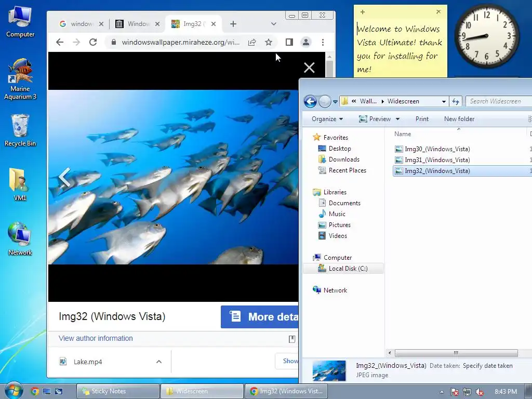Click Preview in Explorer toolbar
Viewport: 532px width, 399px height.
pyautogui.click(x=375, y=119)
